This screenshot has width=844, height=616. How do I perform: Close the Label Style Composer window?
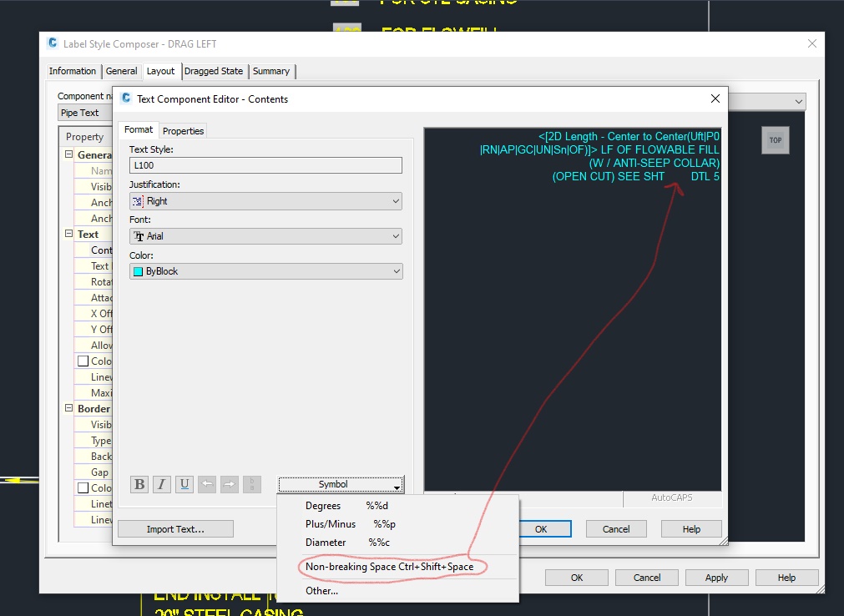(x=811, y=43)
